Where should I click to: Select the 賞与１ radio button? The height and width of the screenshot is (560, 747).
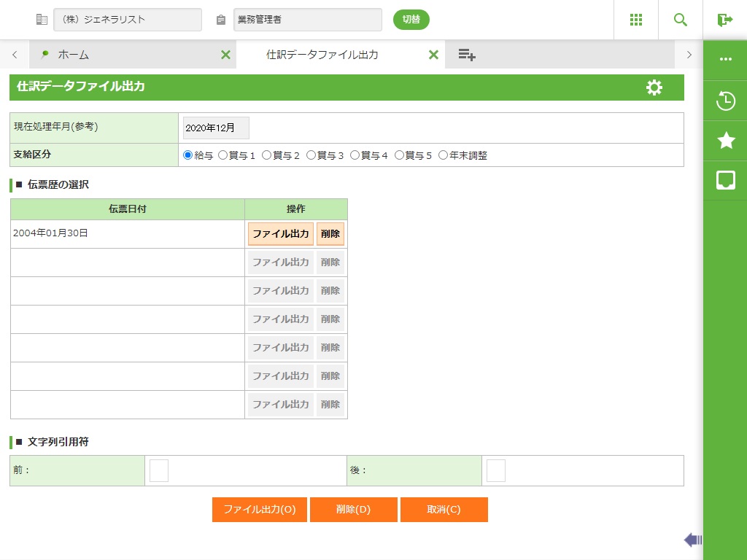point(223,155)
